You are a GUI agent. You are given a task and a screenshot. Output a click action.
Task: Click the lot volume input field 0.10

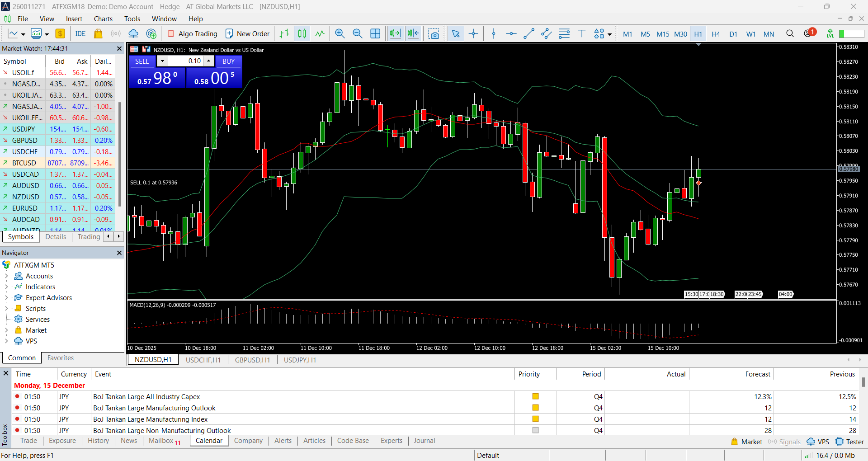click(x=186, y=61)
